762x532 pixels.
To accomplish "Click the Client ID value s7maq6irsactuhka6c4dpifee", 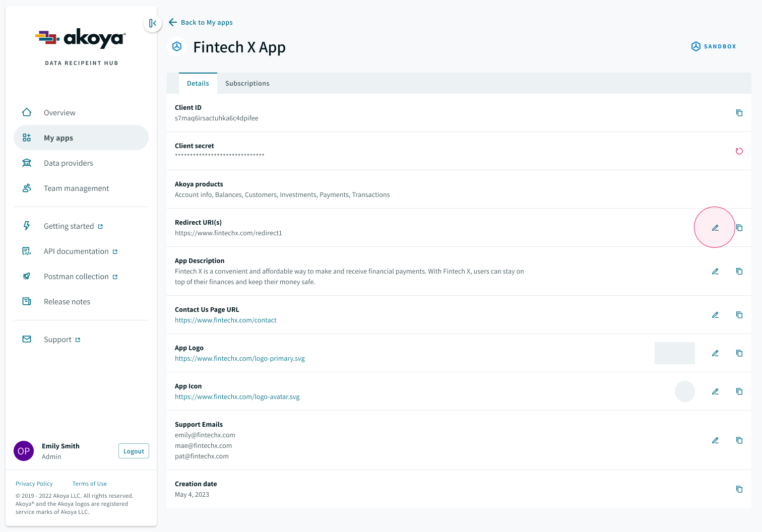I will [217, 118].
